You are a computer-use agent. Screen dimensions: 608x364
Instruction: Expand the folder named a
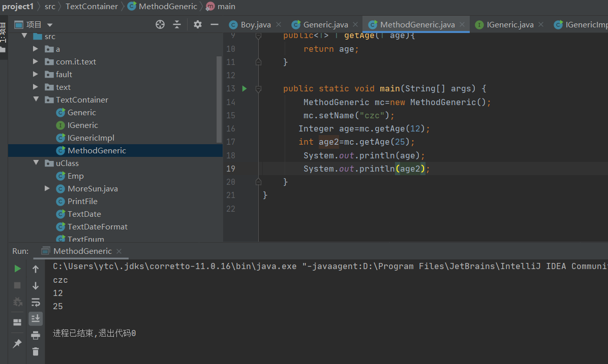pos(36,49)
